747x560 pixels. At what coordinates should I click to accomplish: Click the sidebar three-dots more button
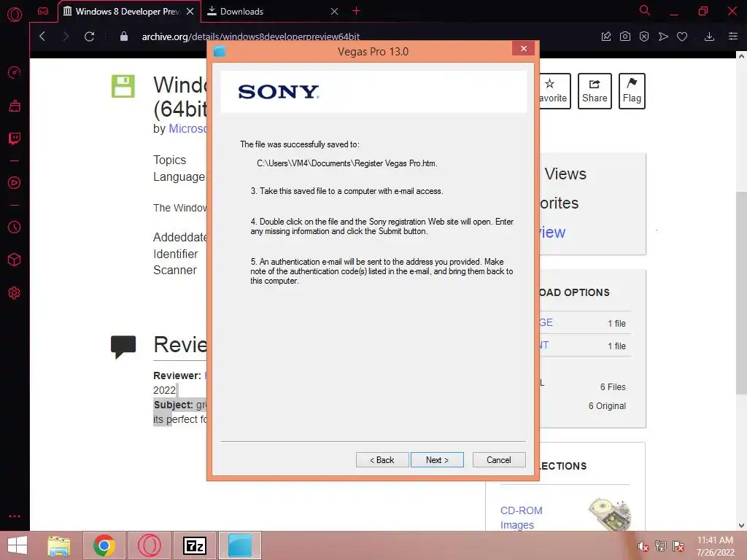coord(15,516)
